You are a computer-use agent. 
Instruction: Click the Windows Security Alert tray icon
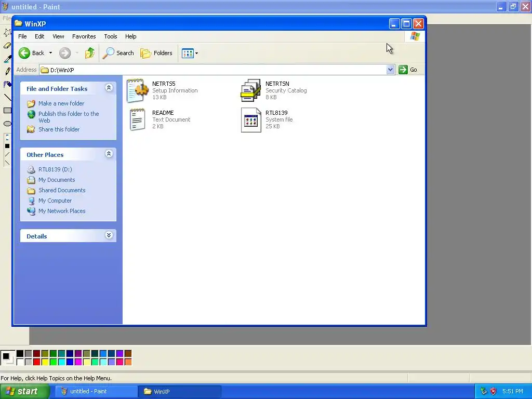click(x=494, y=391)
